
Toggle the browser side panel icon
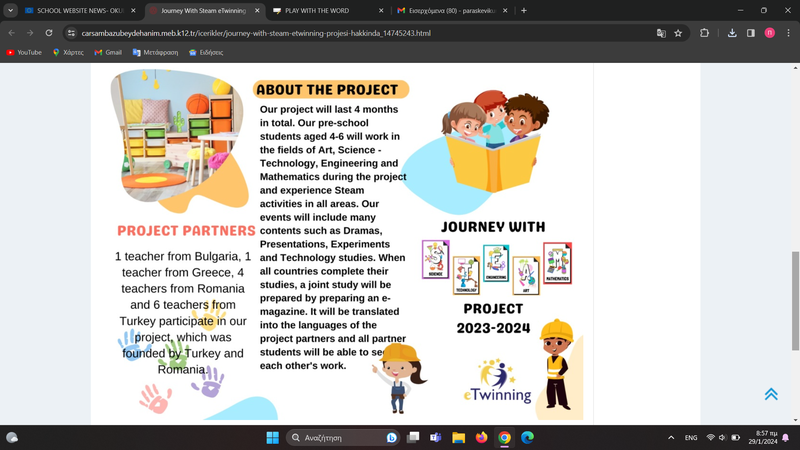tap(751, 33)
